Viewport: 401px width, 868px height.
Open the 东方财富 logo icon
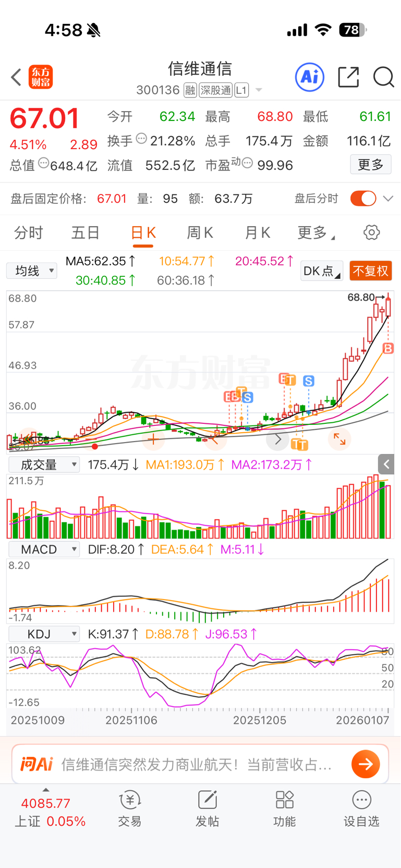point(41,77)
